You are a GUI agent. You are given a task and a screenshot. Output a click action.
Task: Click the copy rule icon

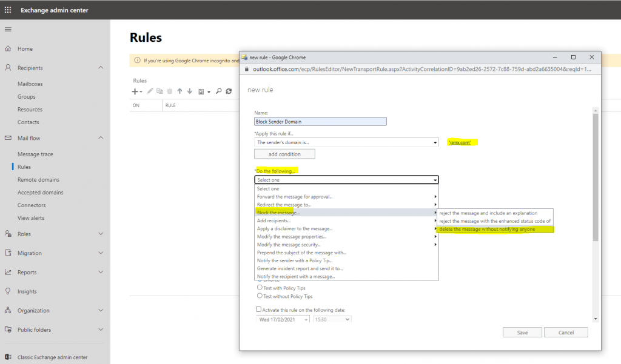click(159, 91)
